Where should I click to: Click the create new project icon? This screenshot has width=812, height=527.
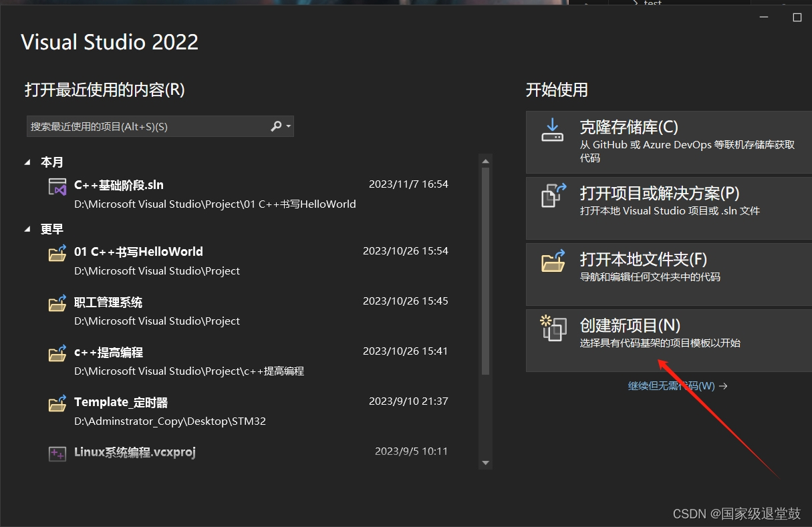click(x=553, y=328)
